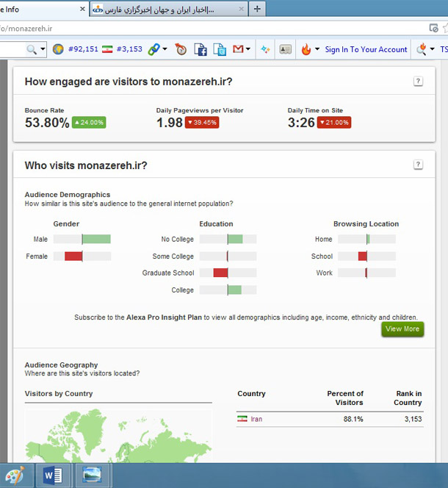This screenshot has height=488, width=448.
Task: Click the Twitter share page icon
Action: (x=220, y=49)
